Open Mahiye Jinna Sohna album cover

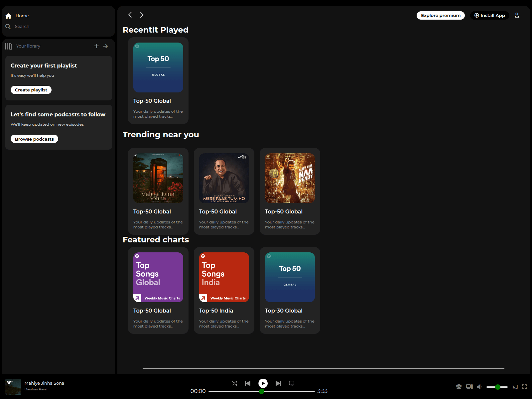click(158, 178)
